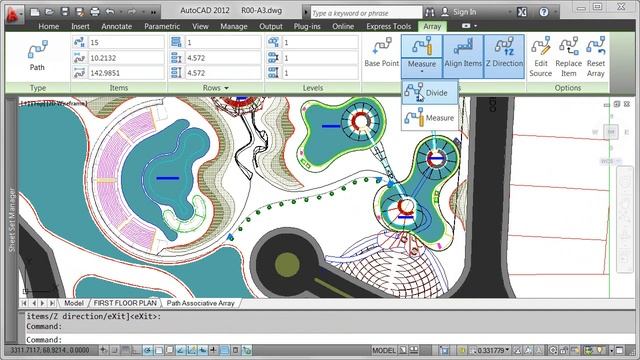
Task: Switch to the Home ribbon tab
Action: click(x=49, y=27)
